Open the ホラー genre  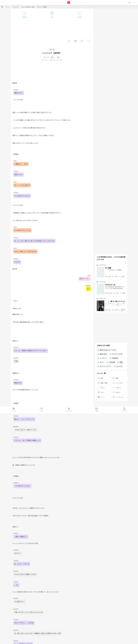104,392
